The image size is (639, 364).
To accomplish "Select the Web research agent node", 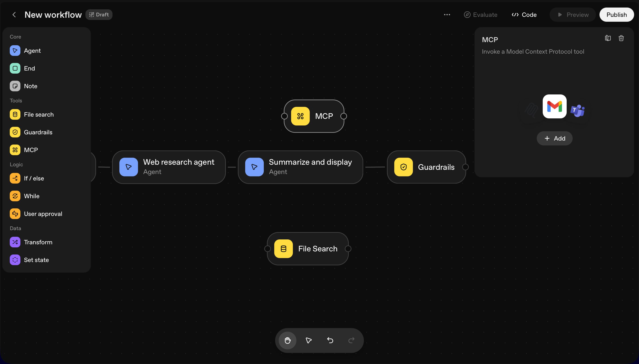I will click(x=169, y=167).
